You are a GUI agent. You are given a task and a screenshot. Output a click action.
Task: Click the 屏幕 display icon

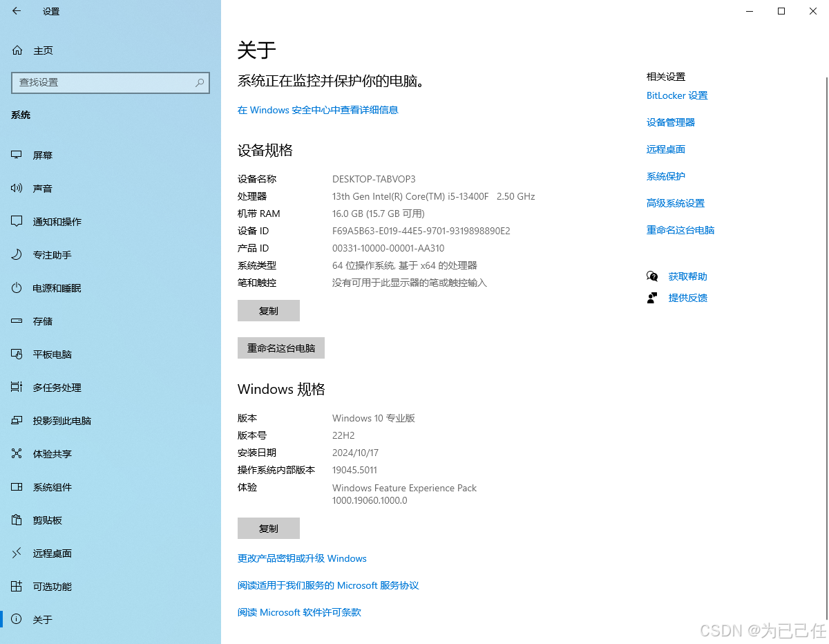coord(17,155)
